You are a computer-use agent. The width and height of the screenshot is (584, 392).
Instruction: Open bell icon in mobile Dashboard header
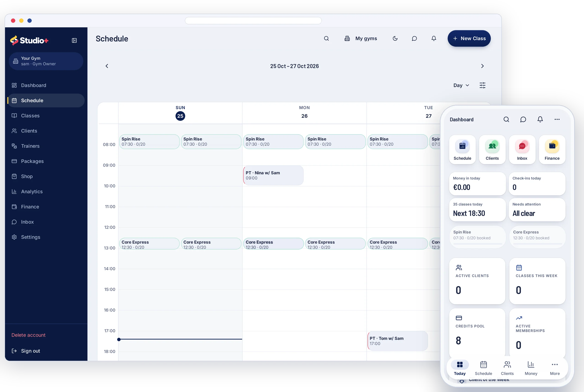point(540,119)
